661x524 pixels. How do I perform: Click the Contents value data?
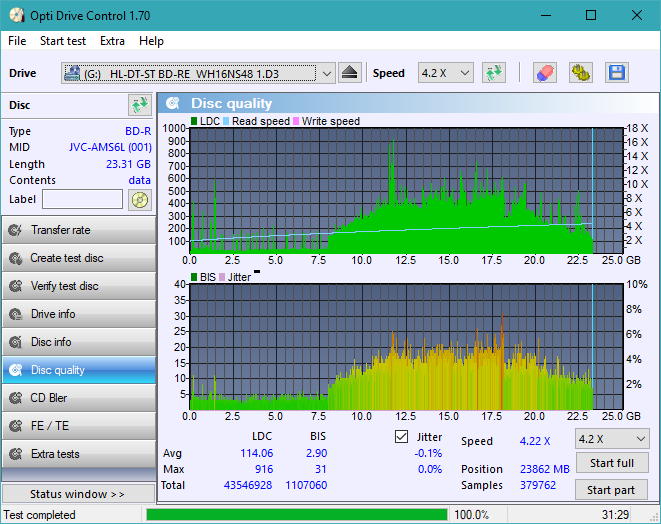point(140,180)
